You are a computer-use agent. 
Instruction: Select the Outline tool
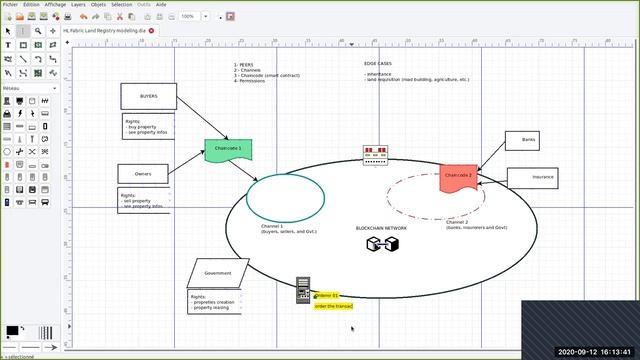(53, 73)
